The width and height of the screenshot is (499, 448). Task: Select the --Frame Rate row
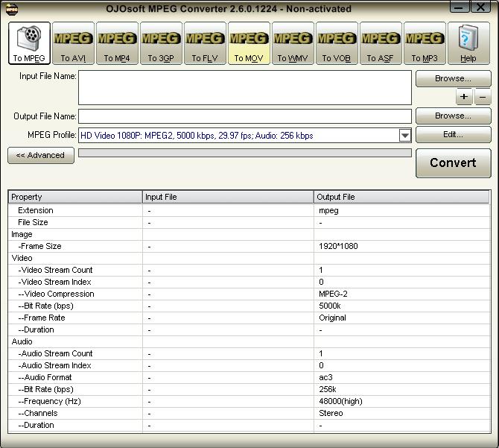pos(249,318)
